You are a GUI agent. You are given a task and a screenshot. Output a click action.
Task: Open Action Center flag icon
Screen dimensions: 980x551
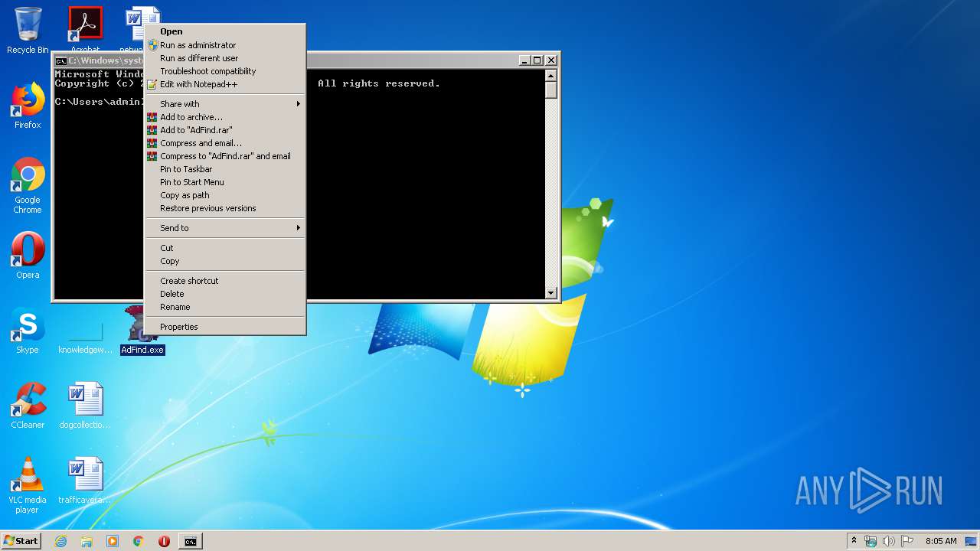click(907, 541)
